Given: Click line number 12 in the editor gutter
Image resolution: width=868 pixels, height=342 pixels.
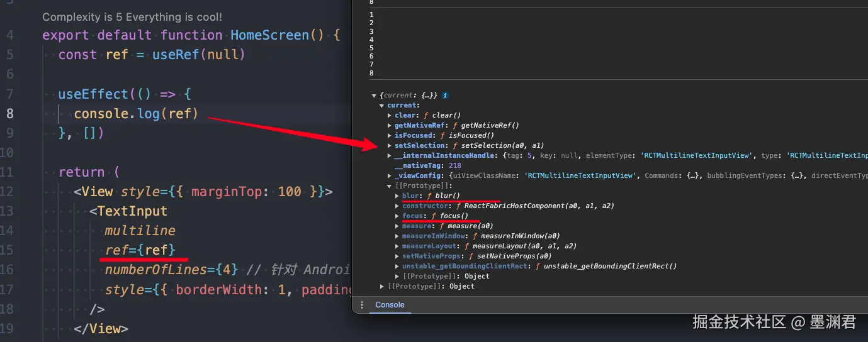Looking at the screenshot, I should coord(7,192).
